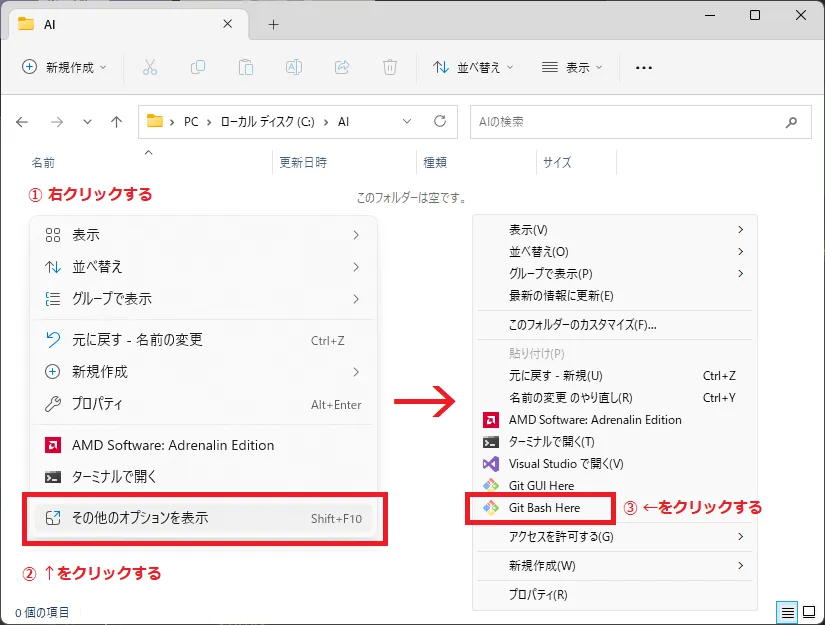The height and width of the screenshot is (625, 825).
Task: Open the 新規作成 dropdown in toolbar
Action: 65,67
